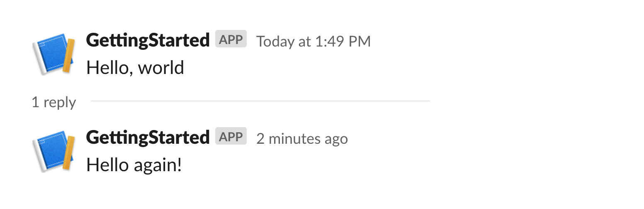This screenshot has height=209, width=644.
Task: Select the "Hello, world" message body
Action: point(135,68)
